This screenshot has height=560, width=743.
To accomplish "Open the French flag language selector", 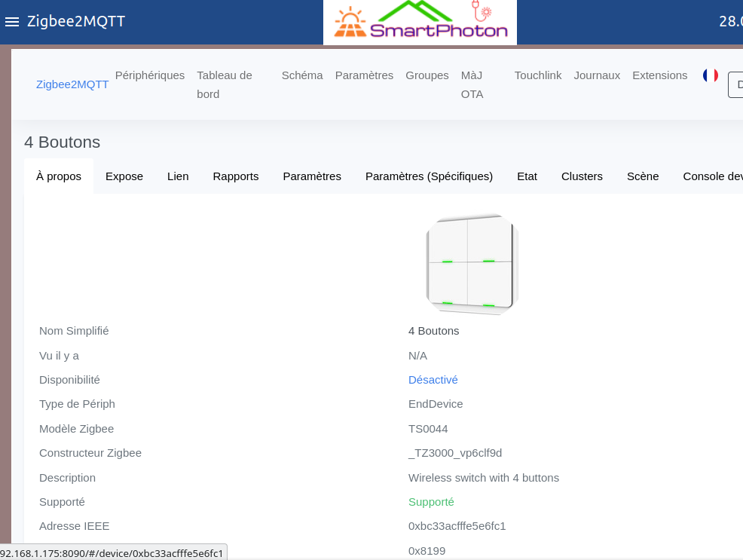I will [710, 75].
